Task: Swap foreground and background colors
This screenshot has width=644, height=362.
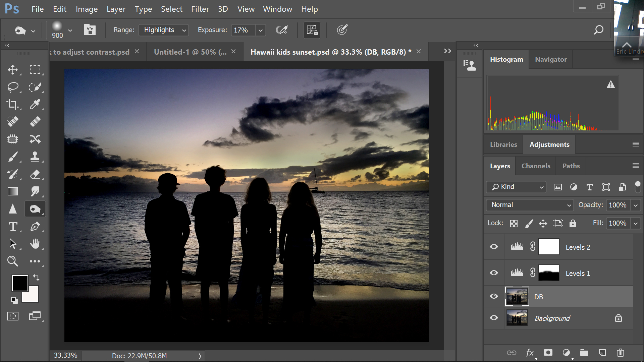Action: click(36, 278)
